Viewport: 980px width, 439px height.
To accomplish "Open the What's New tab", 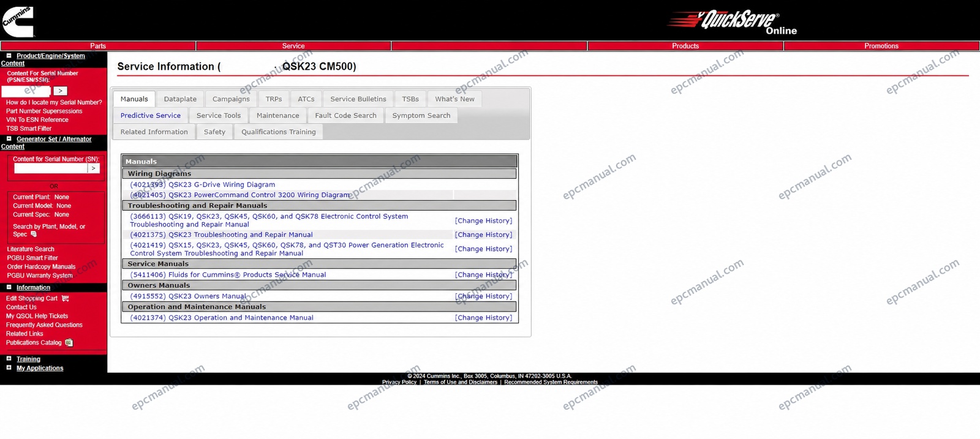I will (x=454, y=99).
